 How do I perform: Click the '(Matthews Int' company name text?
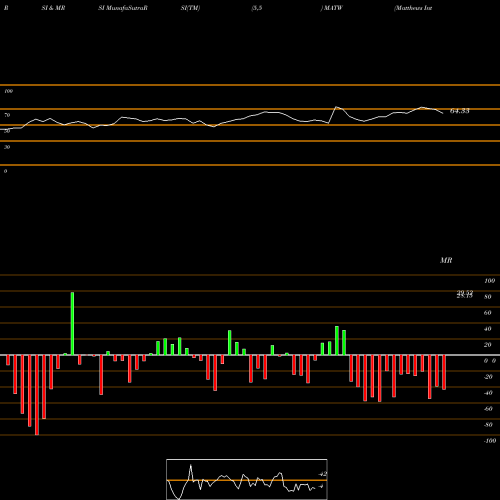tap(413, 8)
